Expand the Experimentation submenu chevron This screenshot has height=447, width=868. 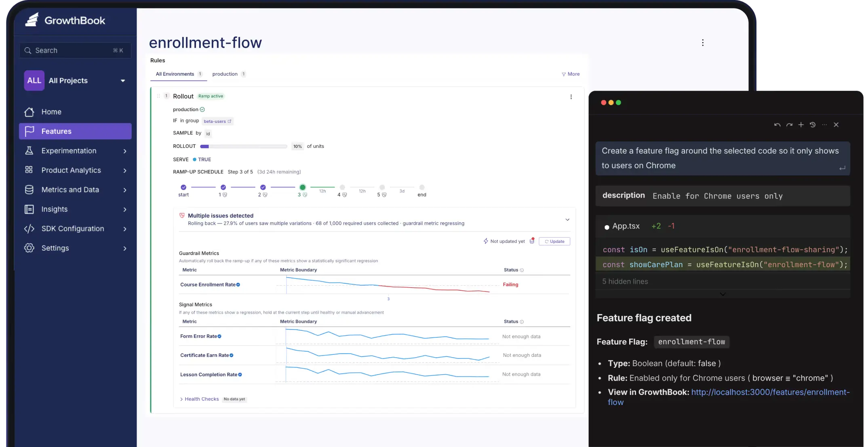(x=125, y=151)
